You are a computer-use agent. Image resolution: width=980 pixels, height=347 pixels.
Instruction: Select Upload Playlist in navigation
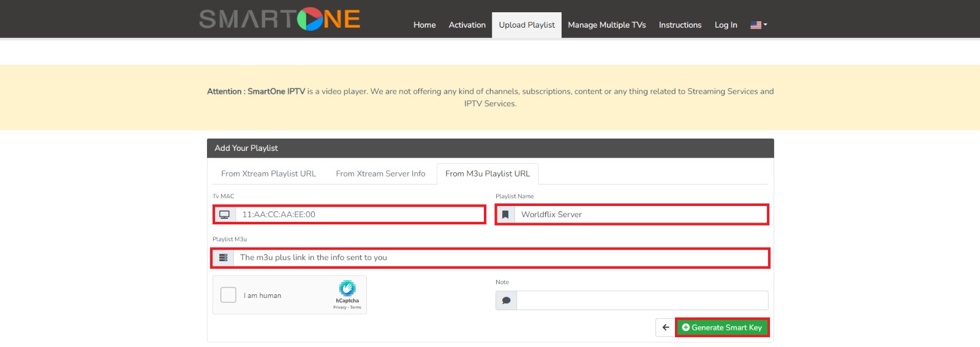coord(527,25)
